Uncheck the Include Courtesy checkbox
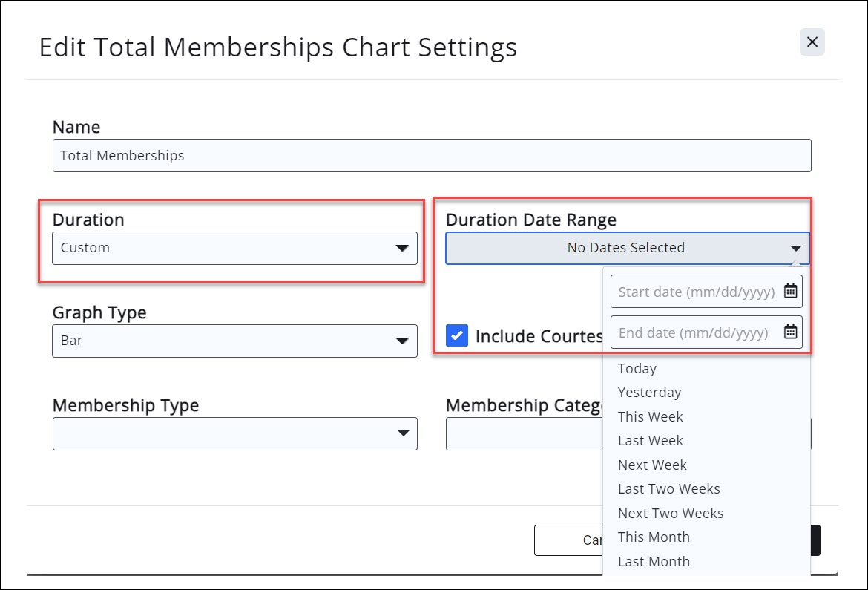 coord(456,335)
